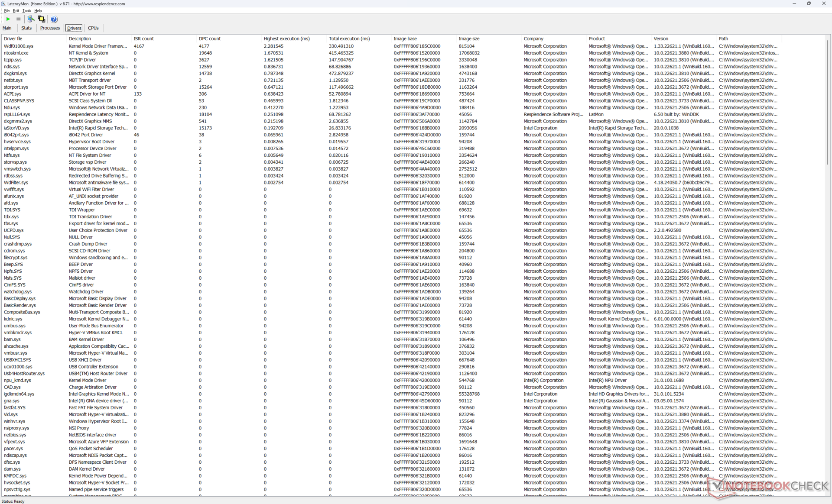
Task: Switch to the Stats tab
Action: point(26,28)
